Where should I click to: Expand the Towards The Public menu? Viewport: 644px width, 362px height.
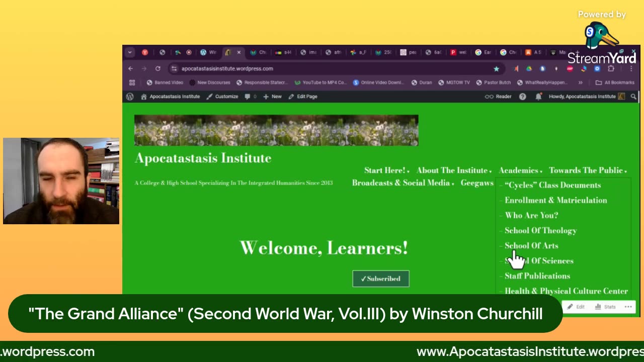click(x=588, y=170)
